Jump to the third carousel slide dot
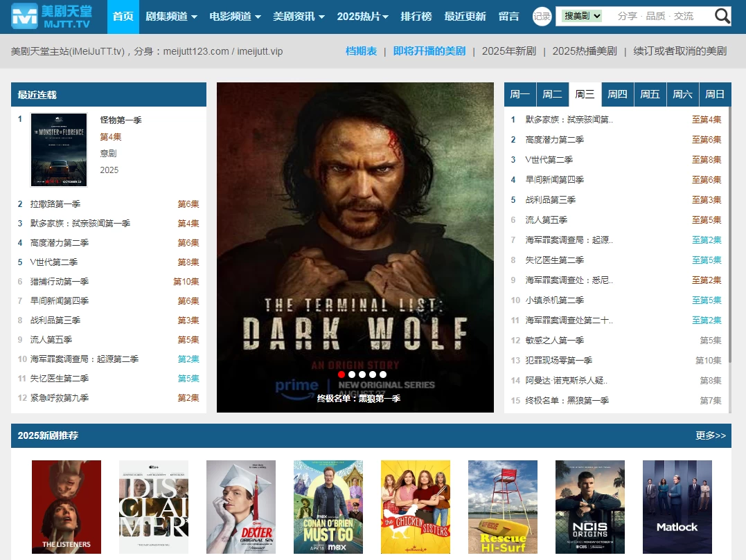Screen dimensions: 746x560 point(362,374)
